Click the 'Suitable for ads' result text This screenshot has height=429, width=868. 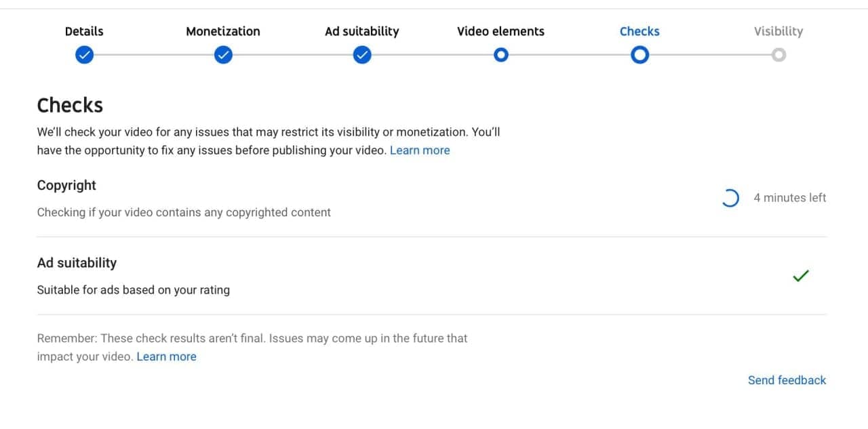[134, 290]
